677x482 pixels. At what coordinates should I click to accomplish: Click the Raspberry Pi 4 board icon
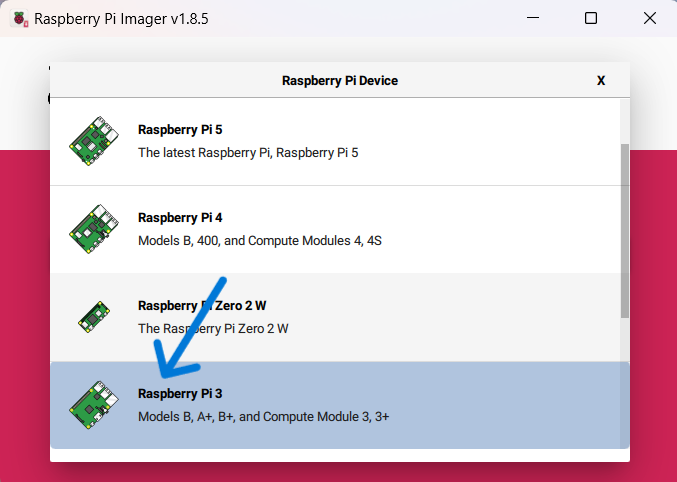[94, 229]
